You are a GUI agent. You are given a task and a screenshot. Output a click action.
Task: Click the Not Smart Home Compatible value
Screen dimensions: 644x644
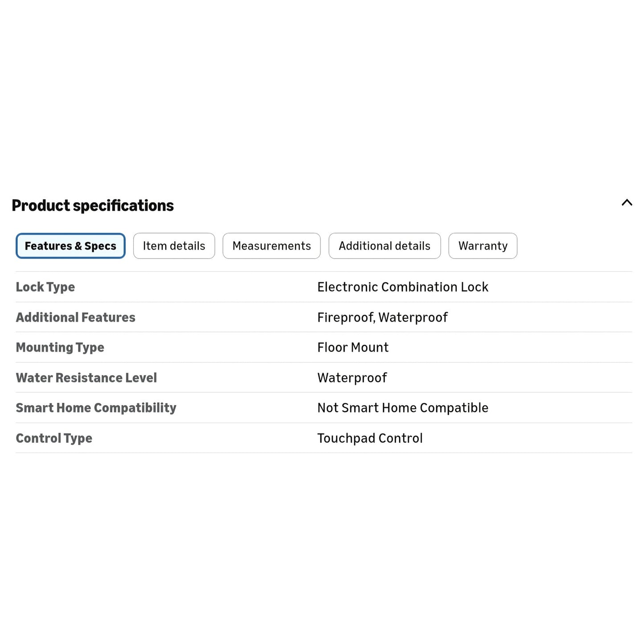tap(403, 408)
